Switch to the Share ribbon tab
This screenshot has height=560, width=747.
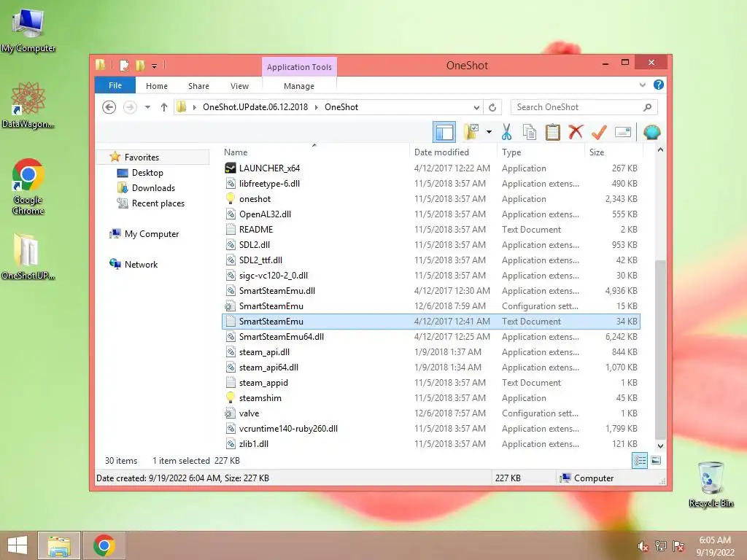[198, 86]
